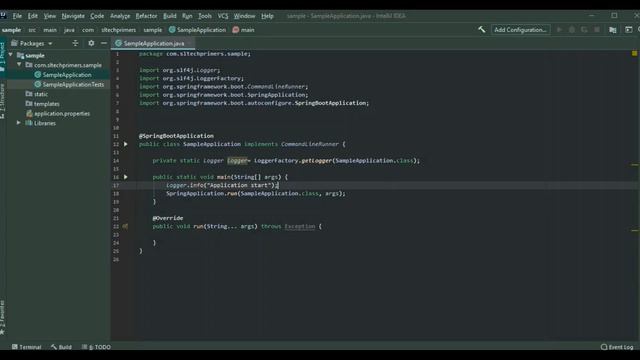Image resolution: width=640 pixels, height=360 pixels.
Task: Click the run gutter arrow beside the main method
Action: pos(126,177)
